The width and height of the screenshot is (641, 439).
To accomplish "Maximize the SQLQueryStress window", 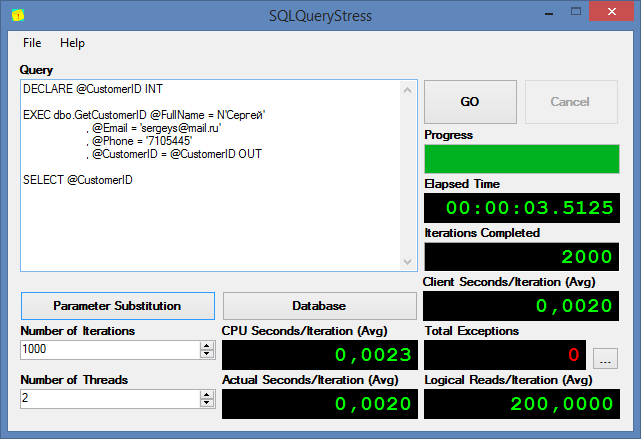I will point(576,11).
